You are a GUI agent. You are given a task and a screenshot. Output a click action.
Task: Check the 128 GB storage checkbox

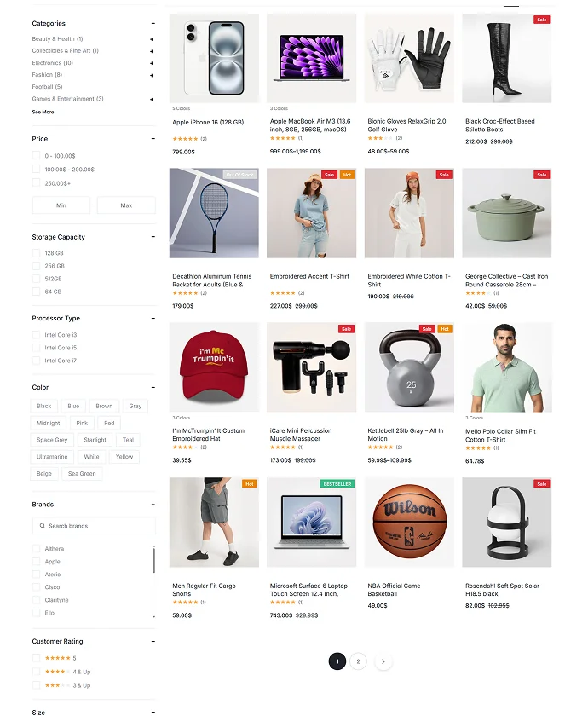tap(36, 253)
